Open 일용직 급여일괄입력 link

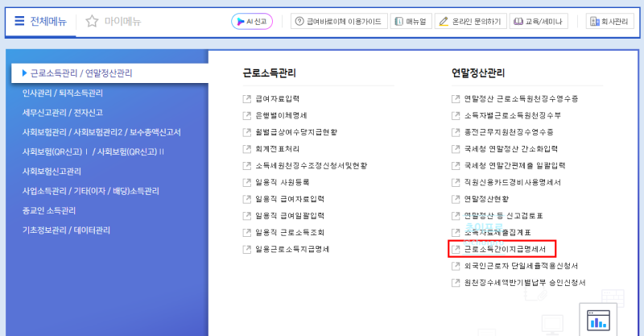coord(290,216)
